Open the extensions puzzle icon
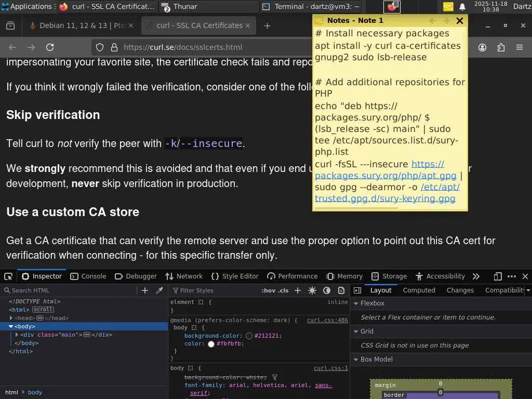This screenshot has height=399, width=532. 501,47
